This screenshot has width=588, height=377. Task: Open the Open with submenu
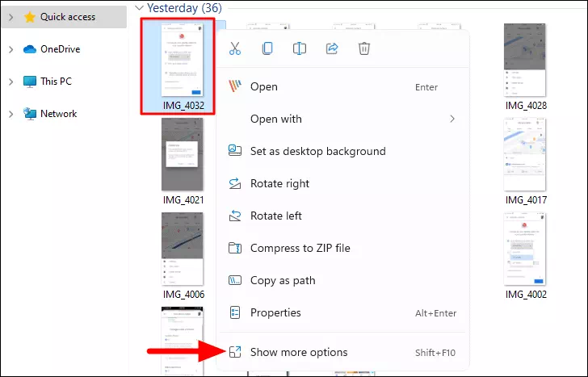[x=342, y=119]
